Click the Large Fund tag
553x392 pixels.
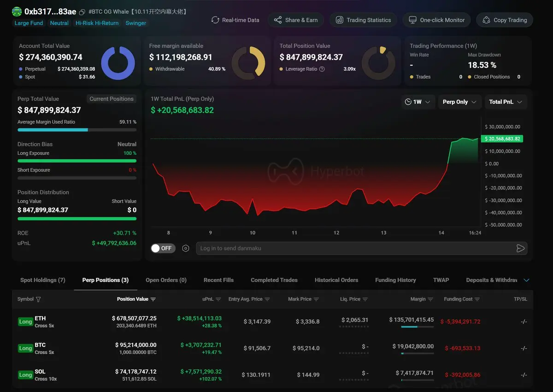[29, 23]
